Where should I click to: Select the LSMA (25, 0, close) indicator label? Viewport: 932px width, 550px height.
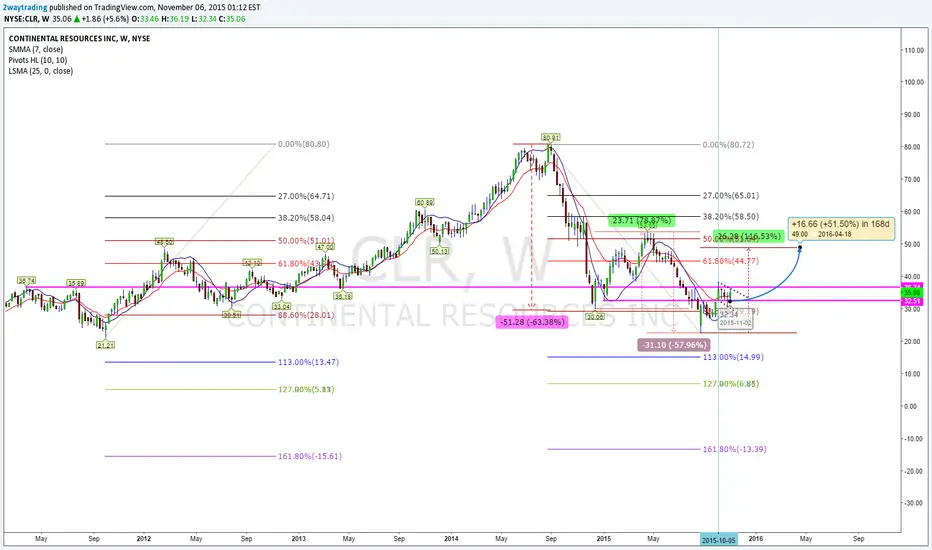tap(41, 71)
